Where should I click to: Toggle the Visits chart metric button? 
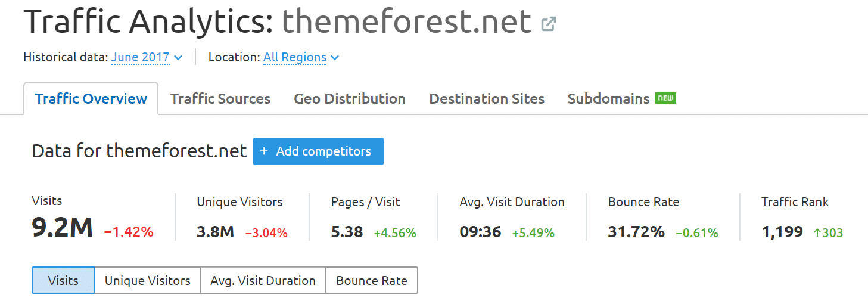(x=63, y=281)
